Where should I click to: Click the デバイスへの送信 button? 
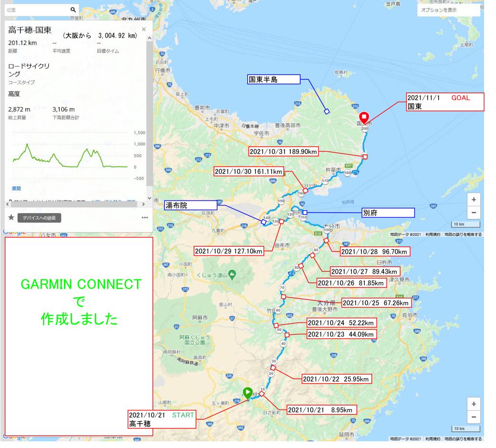tap(39, 218)
